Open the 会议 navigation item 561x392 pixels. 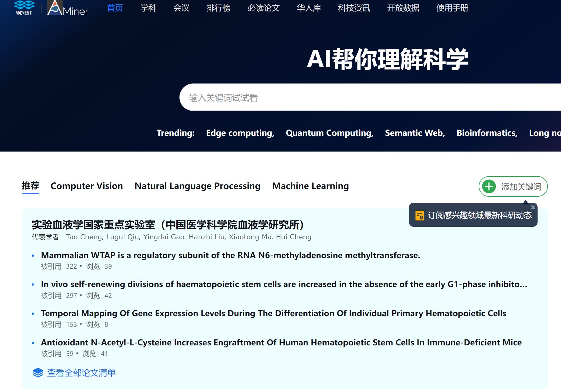point(181,8)
